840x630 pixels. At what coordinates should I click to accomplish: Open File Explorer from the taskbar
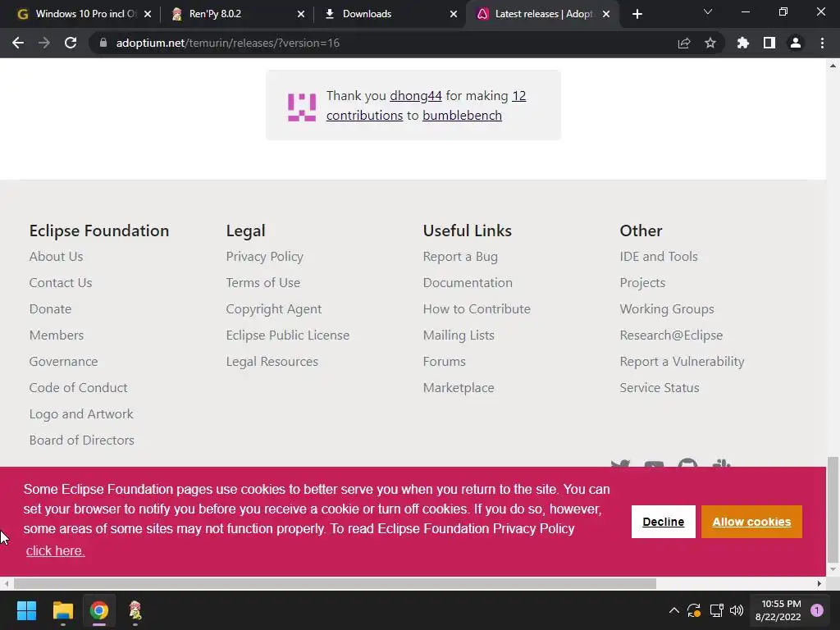point(62,610)
